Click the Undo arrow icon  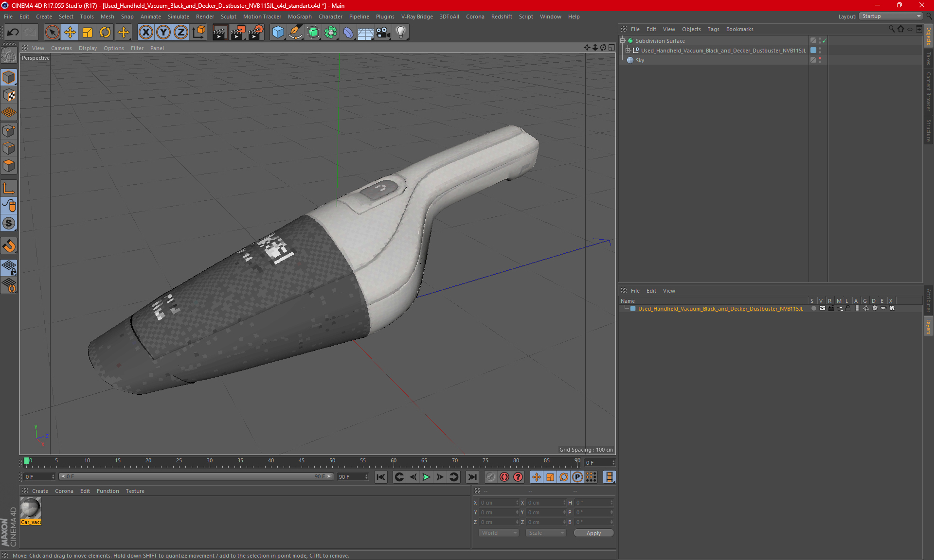13,33
